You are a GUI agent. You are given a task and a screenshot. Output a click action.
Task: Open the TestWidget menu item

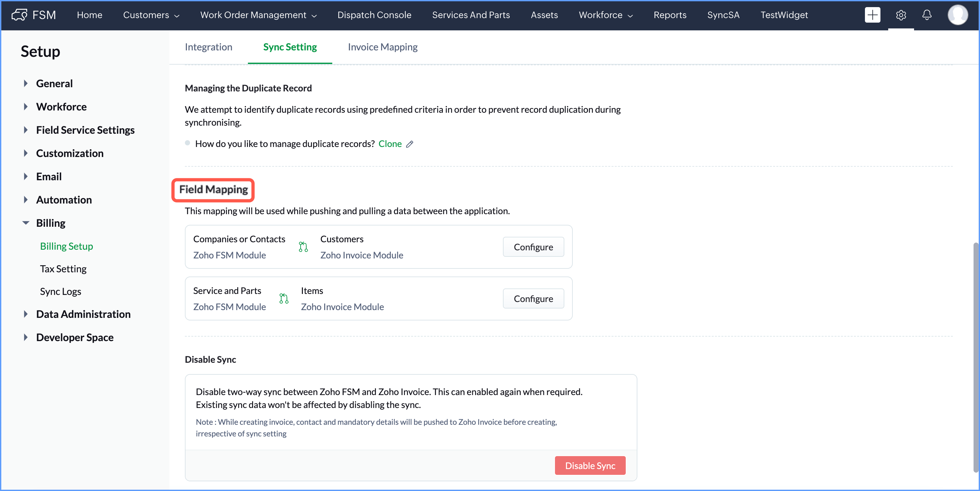pyautogui.click(x=784, y=15)
